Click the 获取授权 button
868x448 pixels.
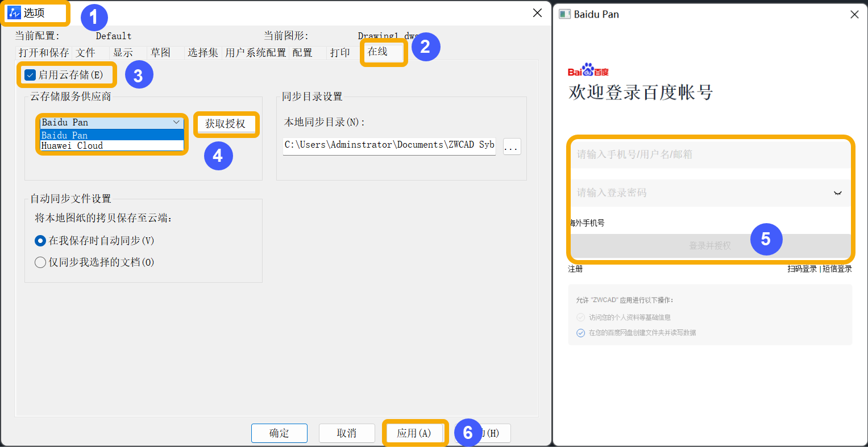[226, 124]
